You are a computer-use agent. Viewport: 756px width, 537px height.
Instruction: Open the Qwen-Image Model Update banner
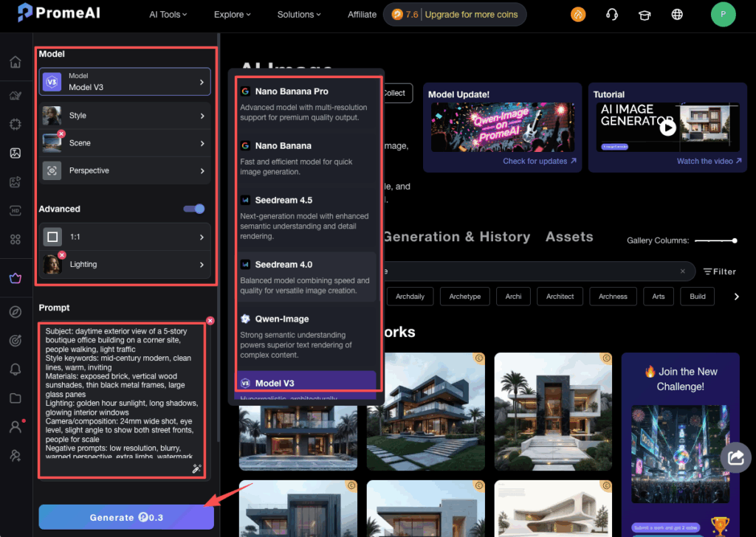pyautogui.click(x=502, y=127)
